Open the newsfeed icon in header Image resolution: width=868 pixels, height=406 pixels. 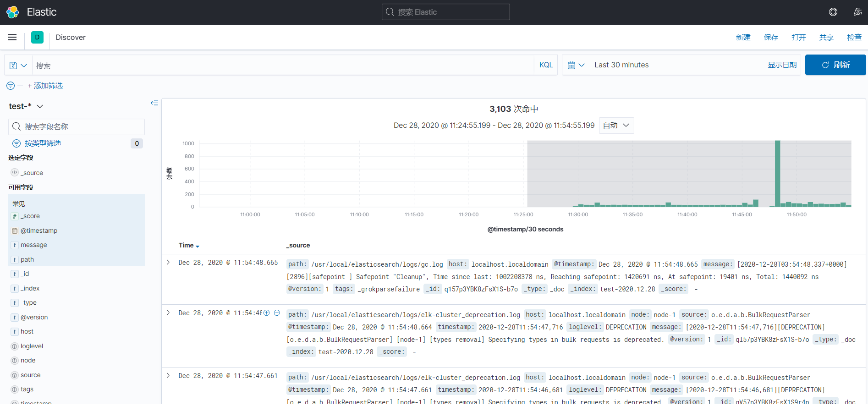(x=857, y=12)
